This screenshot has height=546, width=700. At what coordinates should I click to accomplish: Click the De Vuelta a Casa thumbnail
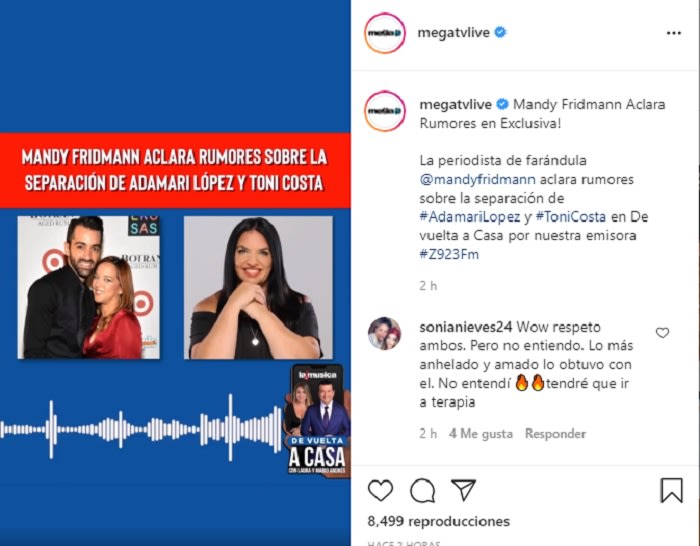click(317, 421)
